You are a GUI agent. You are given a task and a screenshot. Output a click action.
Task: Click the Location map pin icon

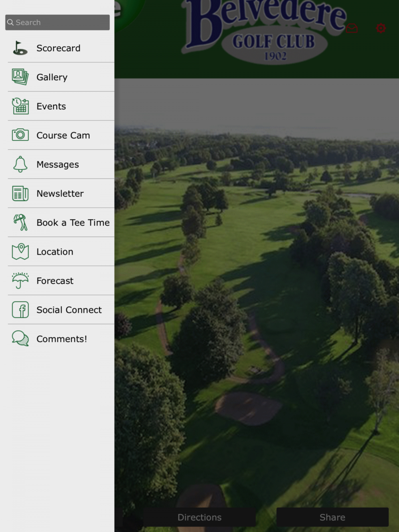(x=20, y=252)
